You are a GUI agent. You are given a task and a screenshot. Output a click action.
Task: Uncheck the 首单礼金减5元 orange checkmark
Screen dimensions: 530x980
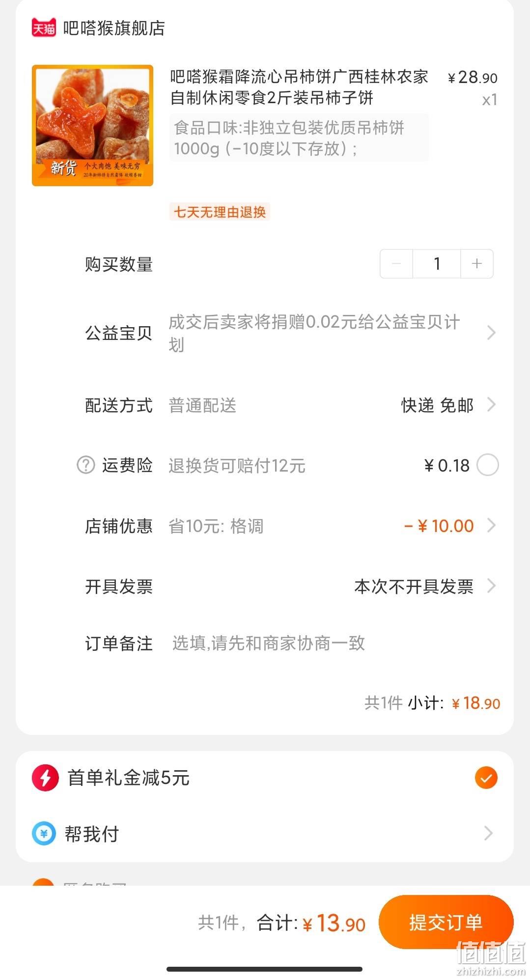[x=486, y=778]
